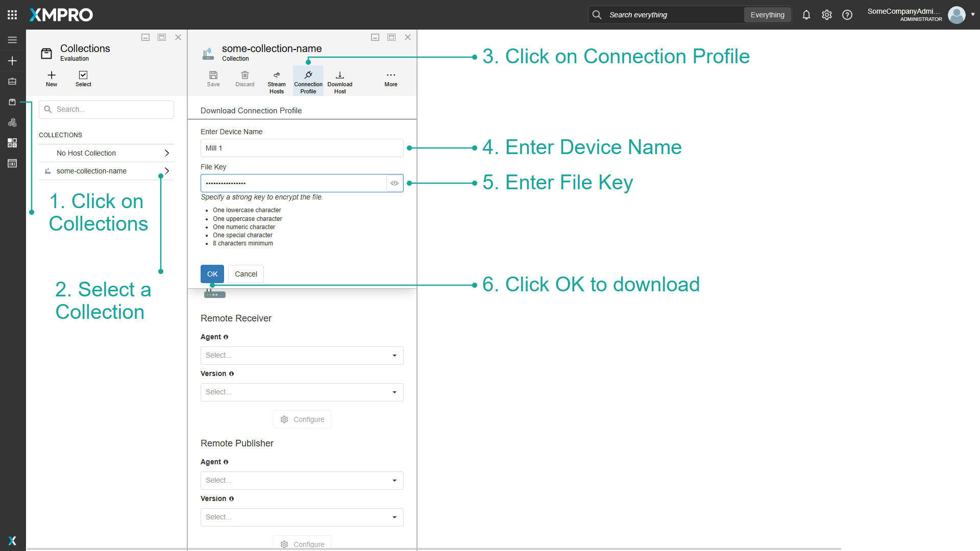Image resolution: width=980 pixels, height=551 pixels.
Task: Click the X icon at sidebar bottom
Action: pyautogui.click(x=12, y=541)
